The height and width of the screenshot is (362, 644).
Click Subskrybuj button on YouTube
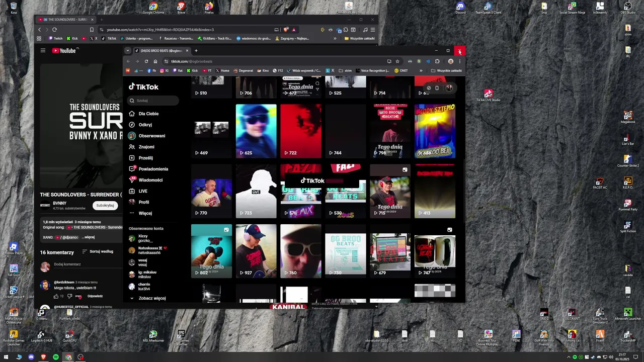click(x=105, y=205)
